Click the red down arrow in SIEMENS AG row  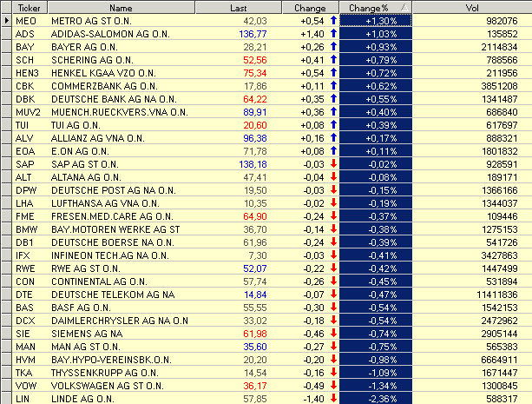pos(333,333)
